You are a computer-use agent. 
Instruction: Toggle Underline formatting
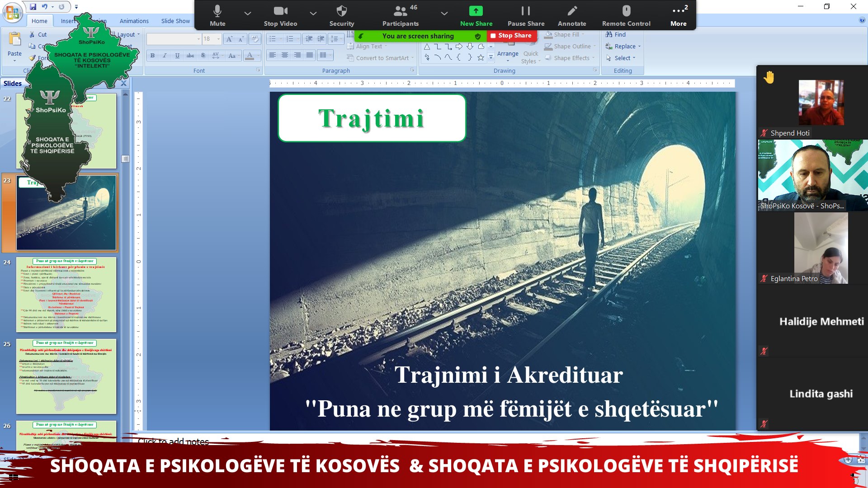tap(177, 56)
